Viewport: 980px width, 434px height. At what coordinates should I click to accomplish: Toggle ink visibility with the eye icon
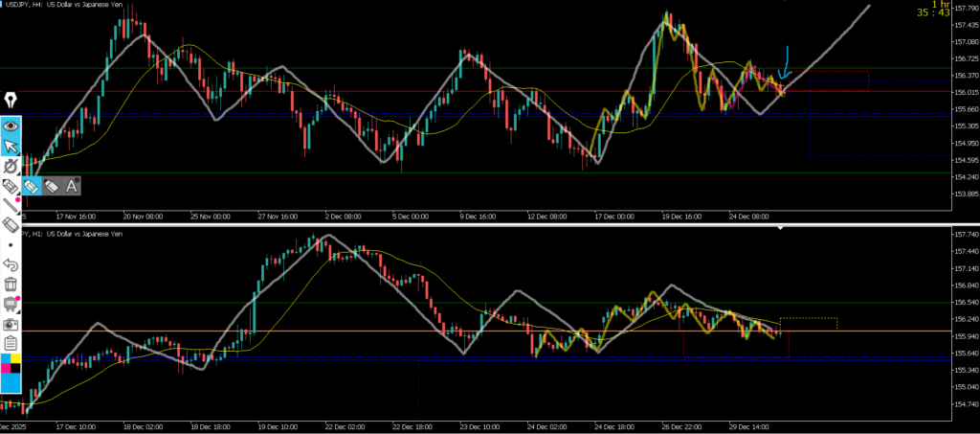11,126
